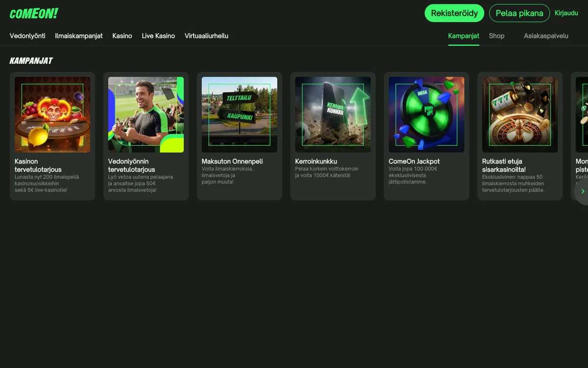This screenshot has width=588, height=368.
Task: Open the green Mega Power Up wheel image
Action: [x=426, y=115]
